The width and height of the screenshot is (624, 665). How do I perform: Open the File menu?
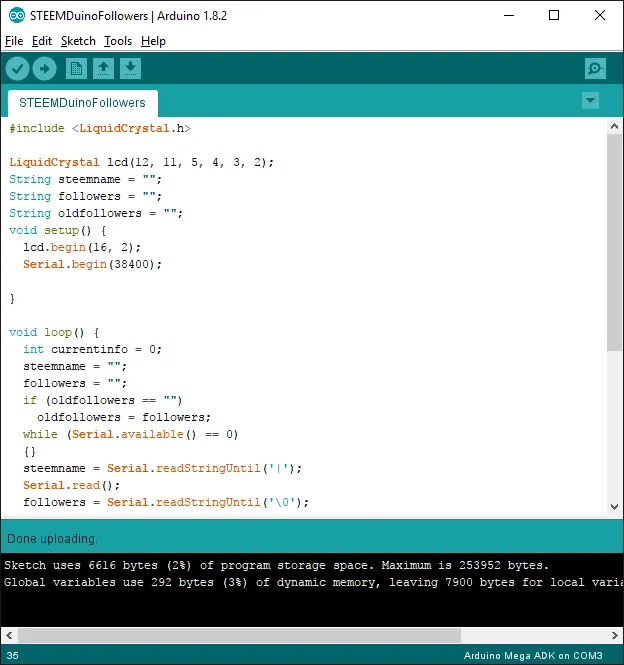click(x=14, y=41)
